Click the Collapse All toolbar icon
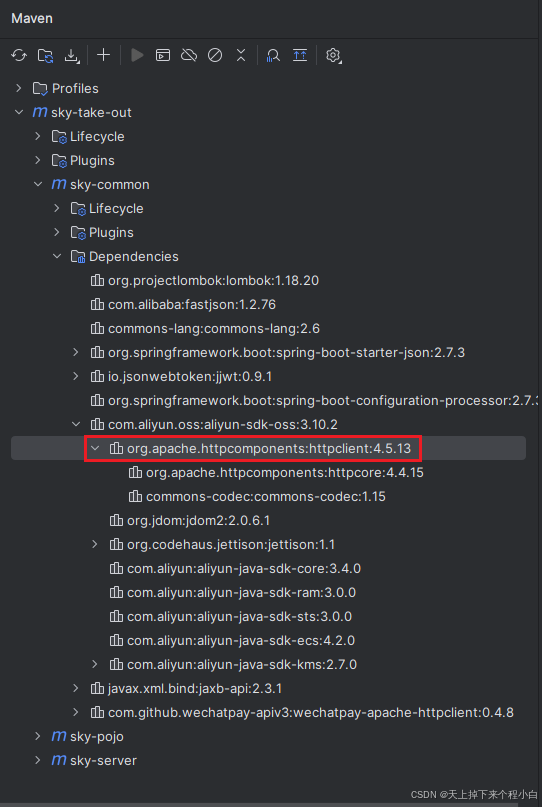Image resolution: width=542 pixels, height=807 pixels. click(300, 55)
